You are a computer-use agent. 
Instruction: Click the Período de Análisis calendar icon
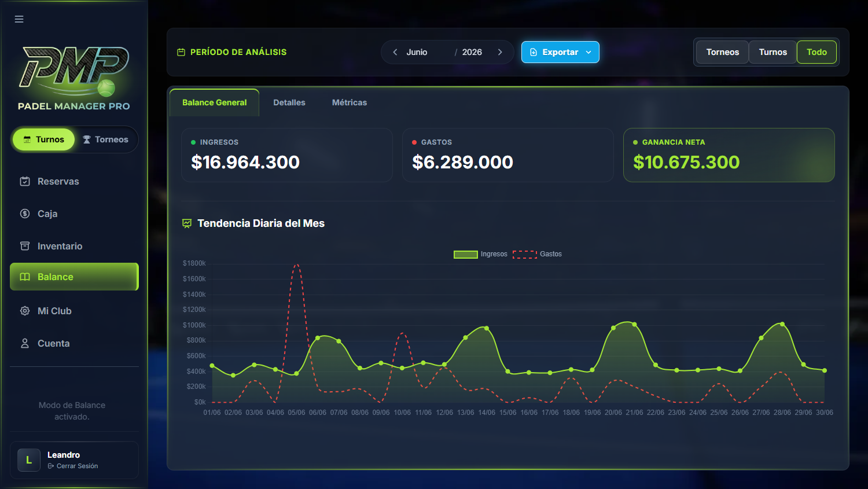click(181, 52)
